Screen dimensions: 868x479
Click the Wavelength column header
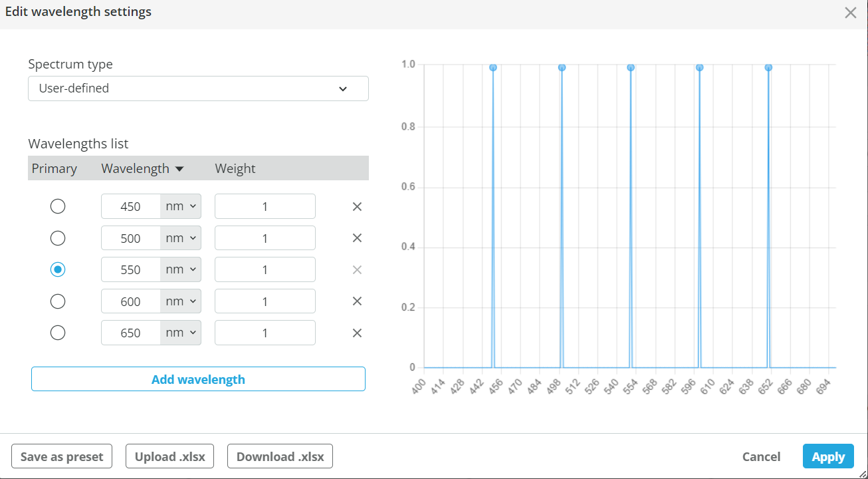click(135, 169)
